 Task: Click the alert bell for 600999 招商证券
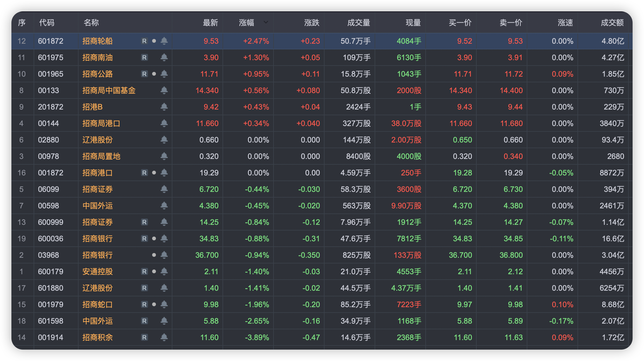164,222
